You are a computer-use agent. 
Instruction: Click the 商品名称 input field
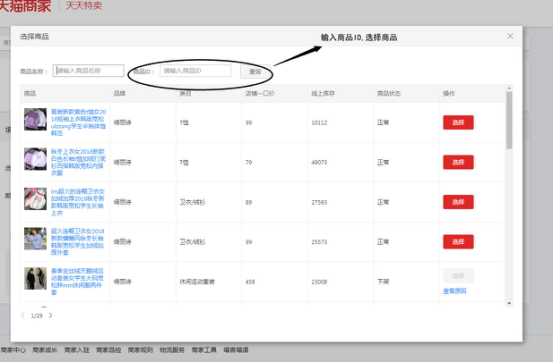(89, 71)
